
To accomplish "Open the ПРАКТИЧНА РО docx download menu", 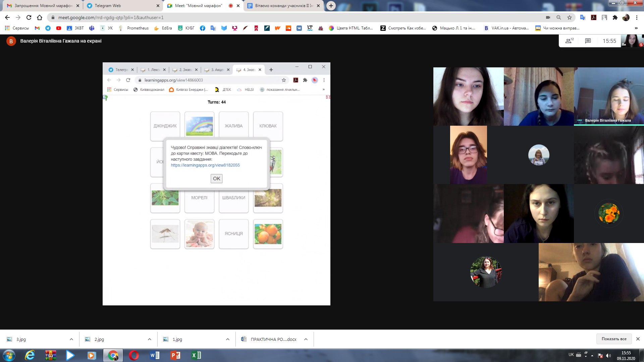I will 306,339.
